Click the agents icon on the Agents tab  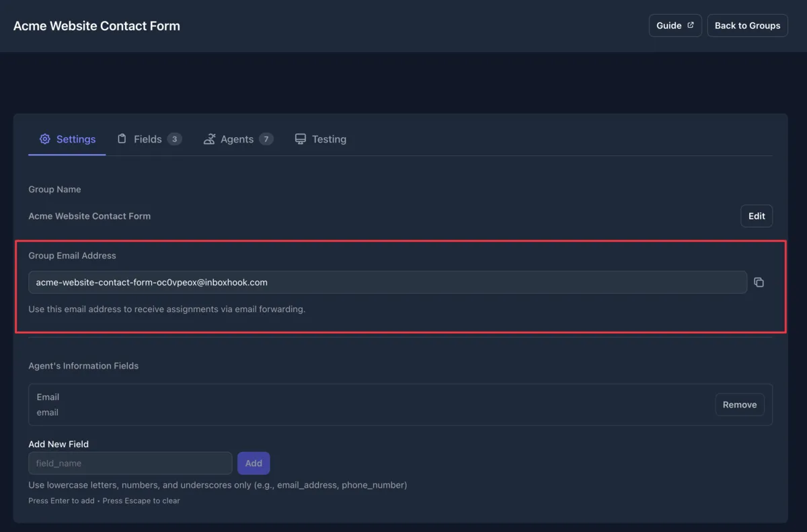(x=210, y=139)
